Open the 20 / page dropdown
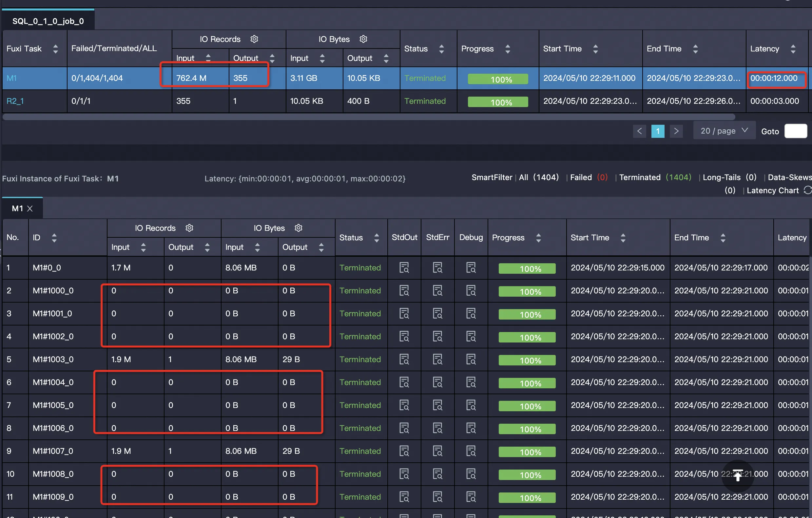The image size is (812, 518). (x=724, y=131)
